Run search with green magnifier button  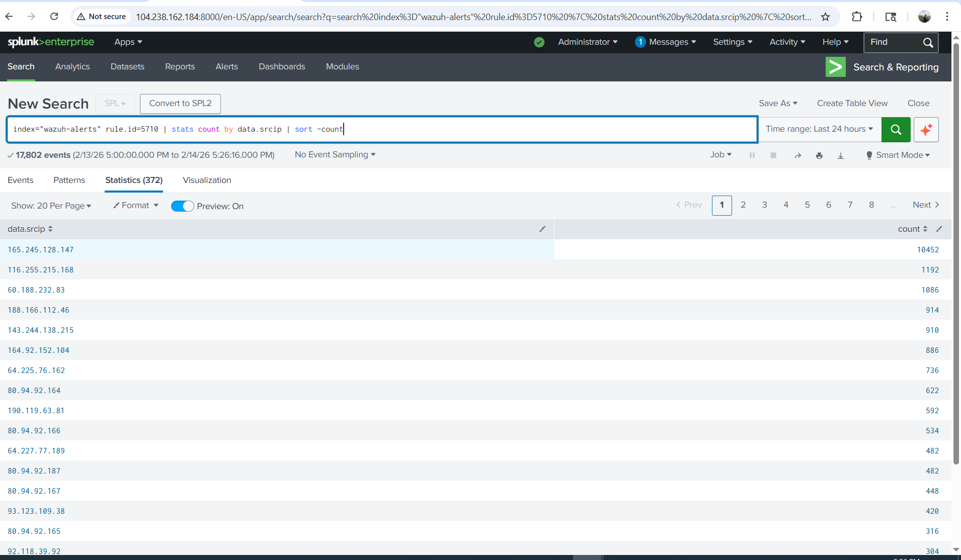click(896, 130)
